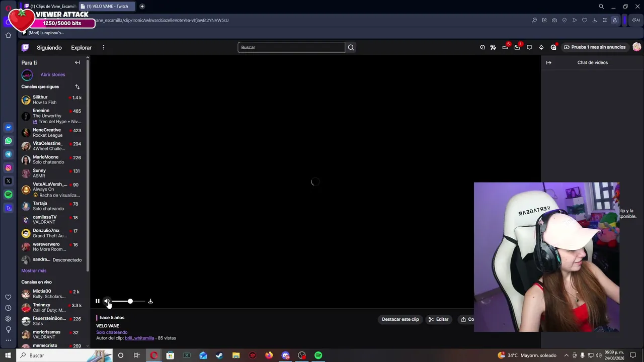Open Spotify in the Opera sidebar

(x=8, y=195)
